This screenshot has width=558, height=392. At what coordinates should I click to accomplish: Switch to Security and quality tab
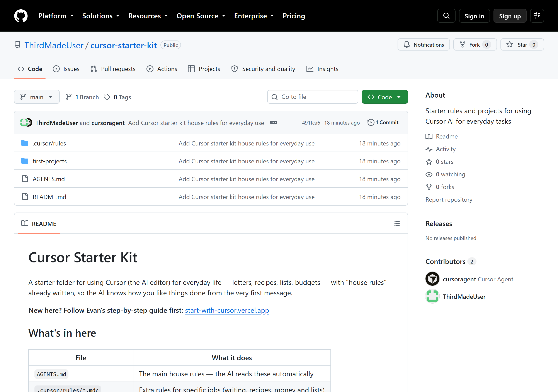[x=263, y=69]
